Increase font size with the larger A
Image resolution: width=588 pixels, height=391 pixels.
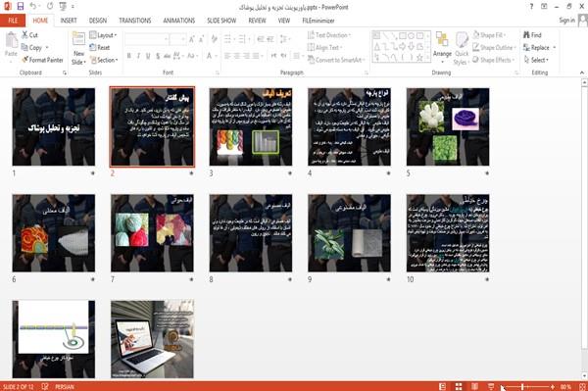(192, 39)
